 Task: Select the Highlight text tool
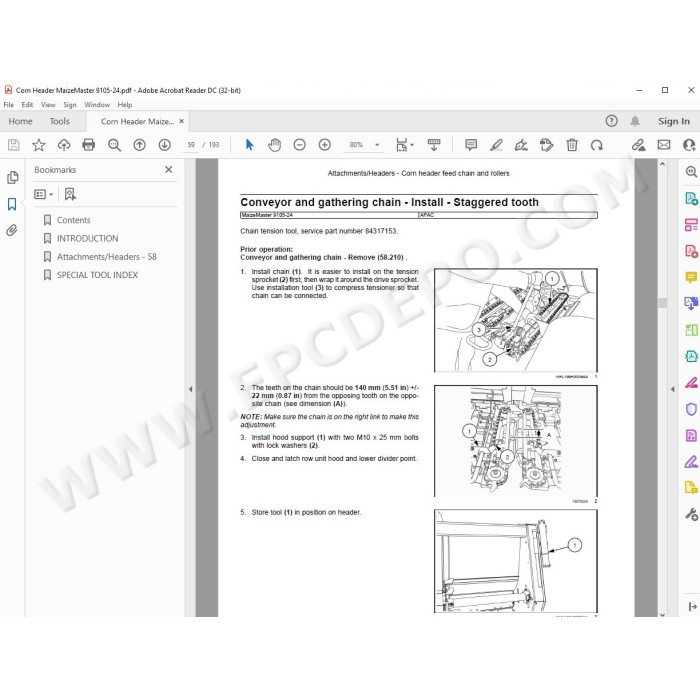[x=496, y=145]
